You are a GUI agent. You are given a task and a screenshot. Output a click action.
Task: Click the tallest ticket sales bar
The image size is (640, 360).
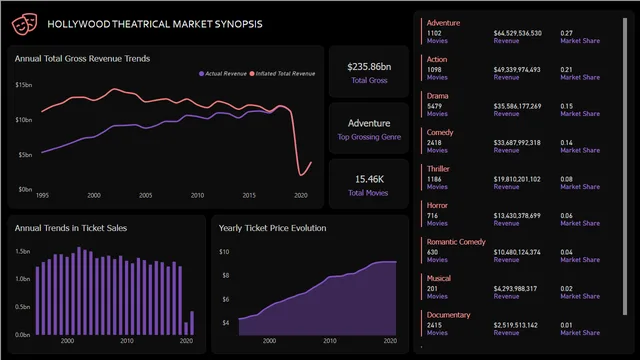[79, 291]
